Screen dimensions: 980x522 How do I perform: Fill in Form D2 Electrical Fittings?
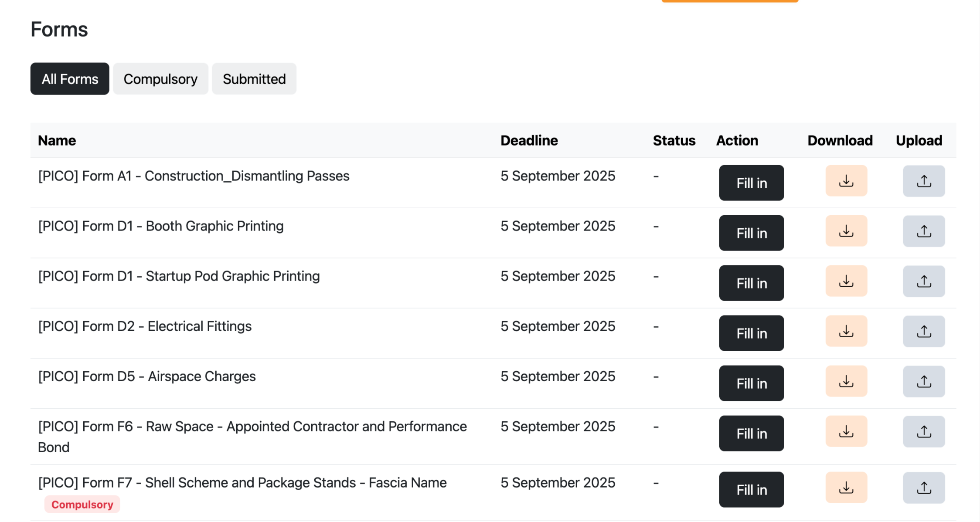pyautogui.click(x=751, y=333)
